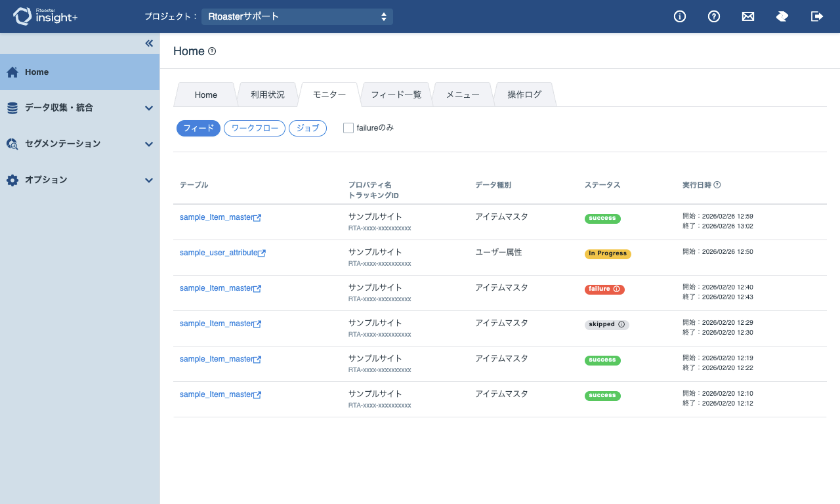Click the In Progress status badge
Screen dimensions: 840x504
click(x=608, y=254)
